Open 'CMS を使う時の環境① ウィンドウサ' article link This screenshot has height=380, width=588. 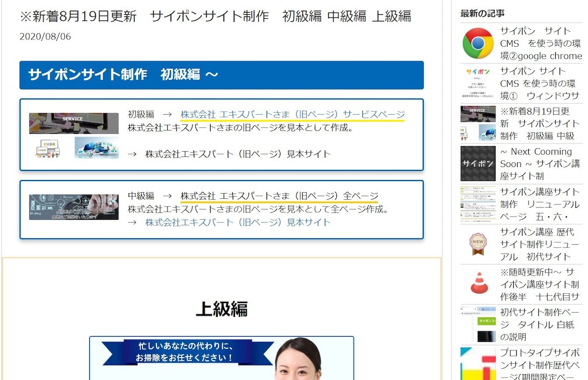541,83
